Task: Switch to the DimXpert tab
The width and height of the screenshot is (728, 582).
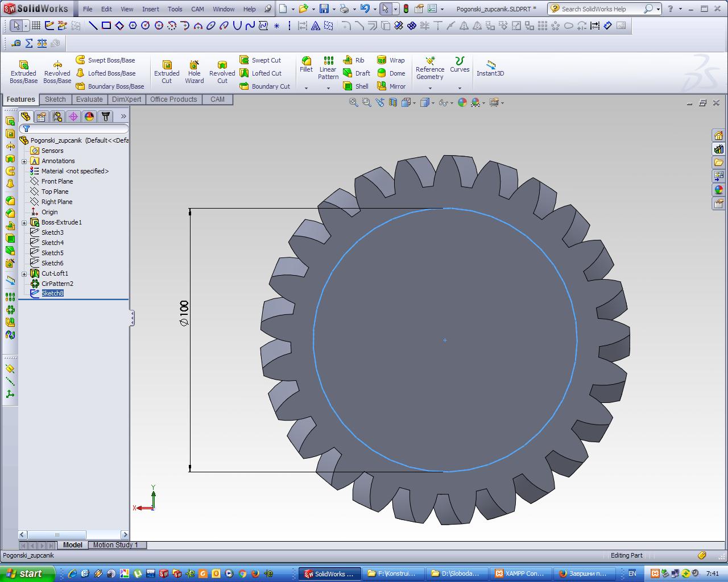Action: [x=126, y=99]
